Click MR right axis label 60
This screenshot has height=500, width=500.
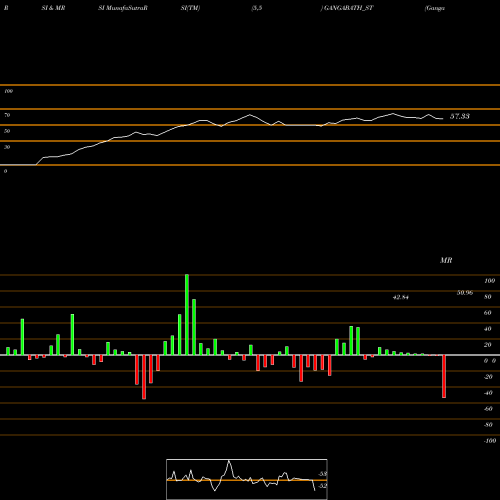(488, 313)
